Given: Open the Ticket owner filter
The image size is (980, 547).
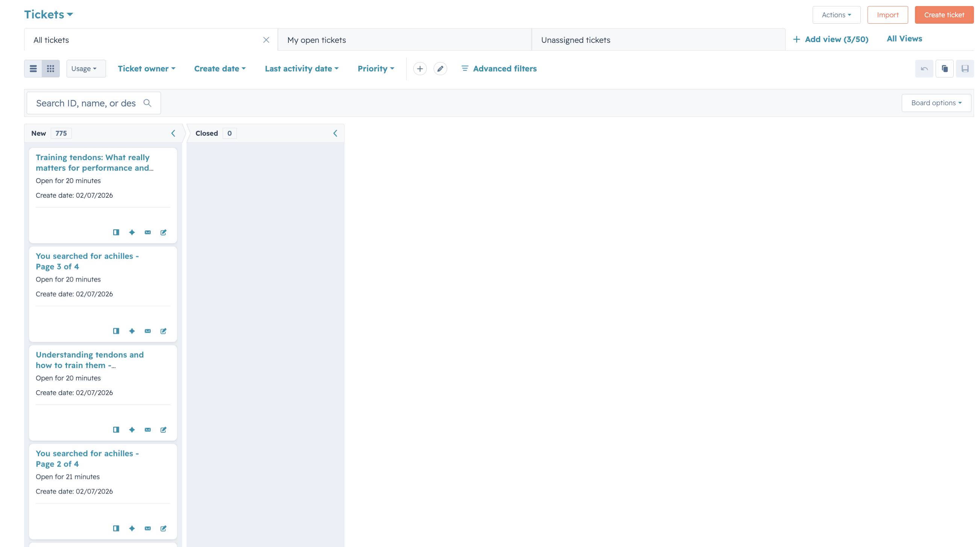Looking at the screenshot, I should coord(146,68).
